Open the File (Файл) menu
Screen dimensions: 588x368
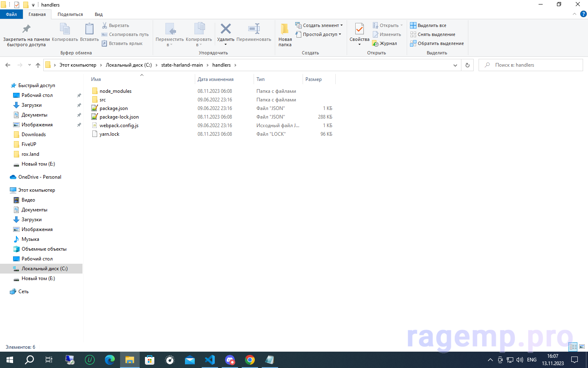(x=11, y=14)
